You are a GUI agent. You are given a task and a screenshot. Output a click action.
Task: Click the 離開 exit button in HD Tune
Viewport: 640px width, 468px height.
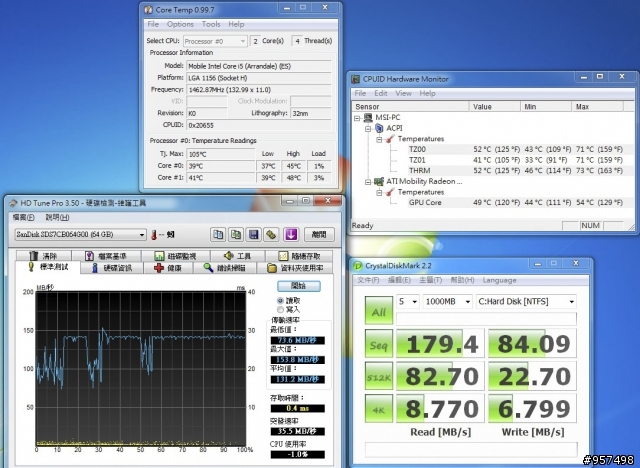click(x=319, y=234)
